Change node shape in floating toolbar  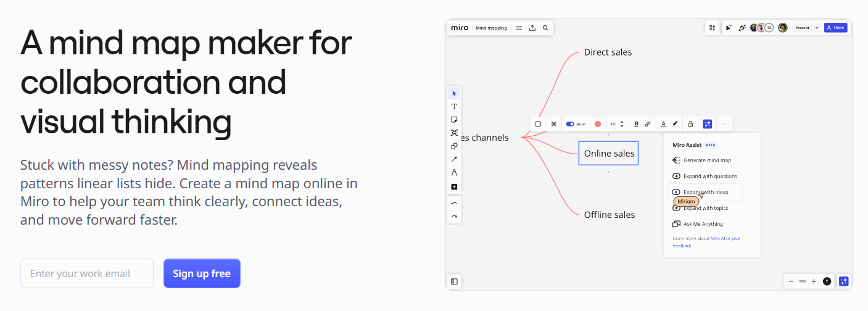tap(538, 124)
